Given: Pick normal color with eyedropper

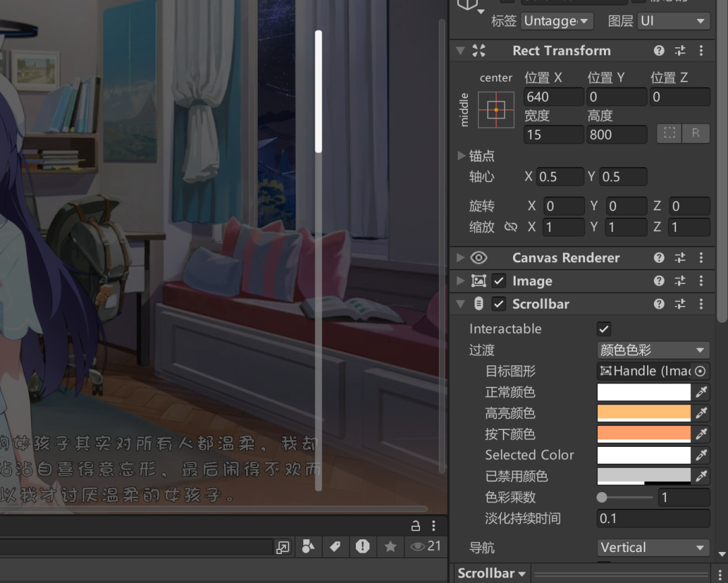Looking at the screenshot, I should [701, 392].
